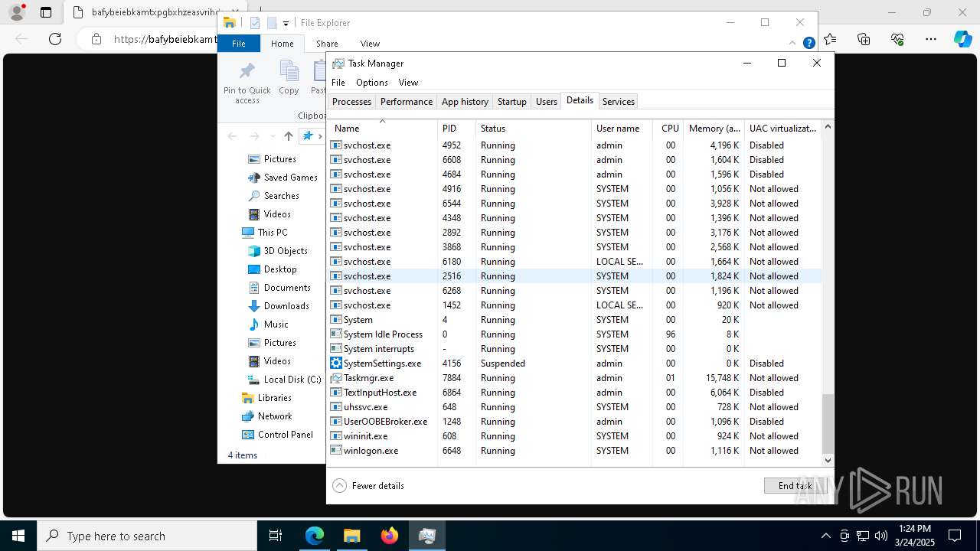Open the quick access toolbar dropdown
Screen dimensions: 980x551
[x=286, y=24]
